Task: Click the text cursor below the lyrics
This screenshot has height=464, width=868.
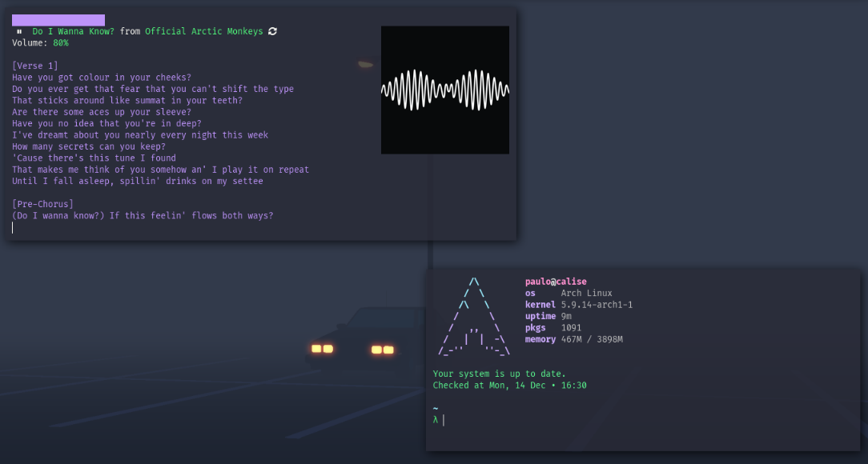Action: click(13, 227)
